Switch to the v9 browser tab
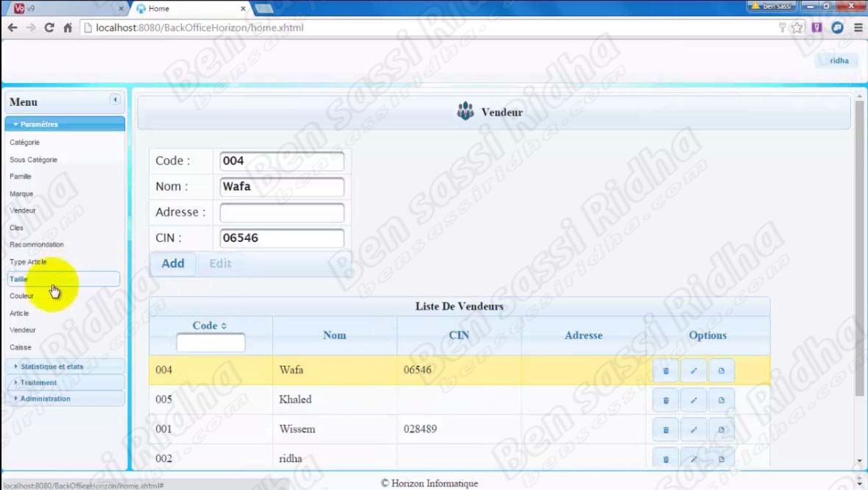The width and height of the screenshot is (868, 490). tap(66, 9)
